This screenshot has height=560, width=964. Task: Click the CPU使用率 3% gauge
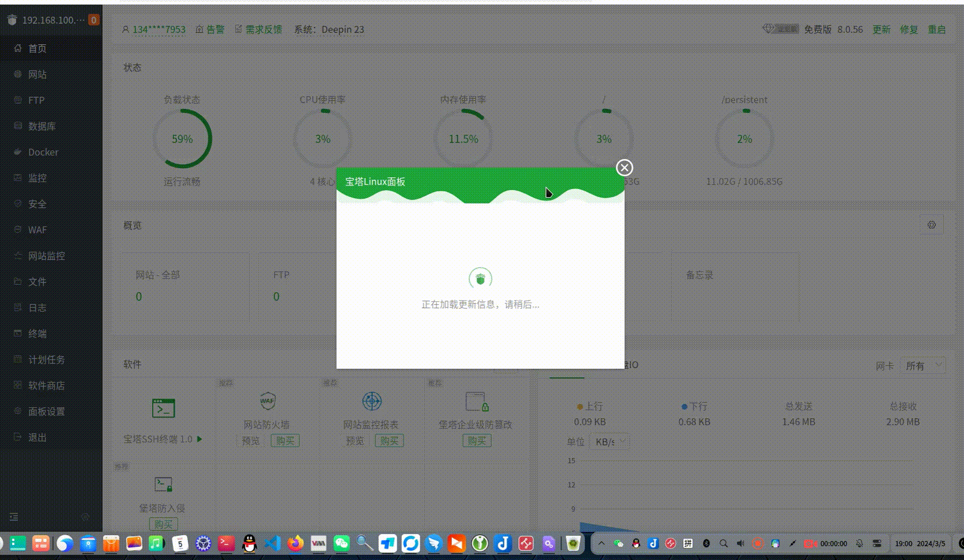[323, 139]
